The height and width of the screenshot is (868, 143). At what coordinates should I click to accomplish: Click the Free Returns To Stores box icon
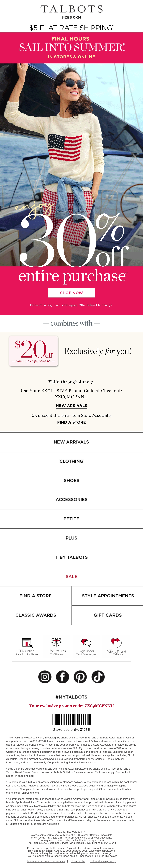click(56, 642)
